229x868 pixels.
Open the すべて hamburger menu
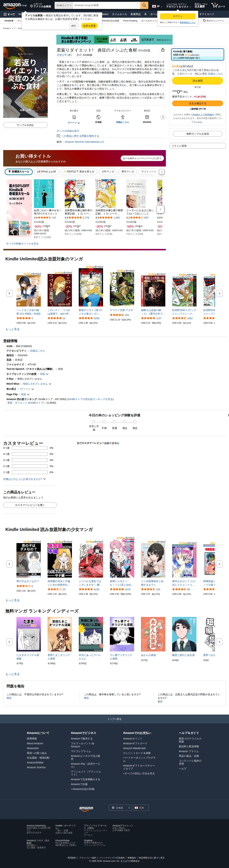point(9,14)
